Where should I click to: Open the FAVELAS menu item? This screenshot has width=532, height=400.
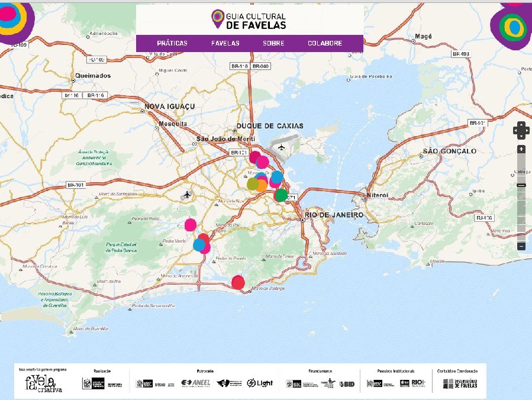(225, 43)
